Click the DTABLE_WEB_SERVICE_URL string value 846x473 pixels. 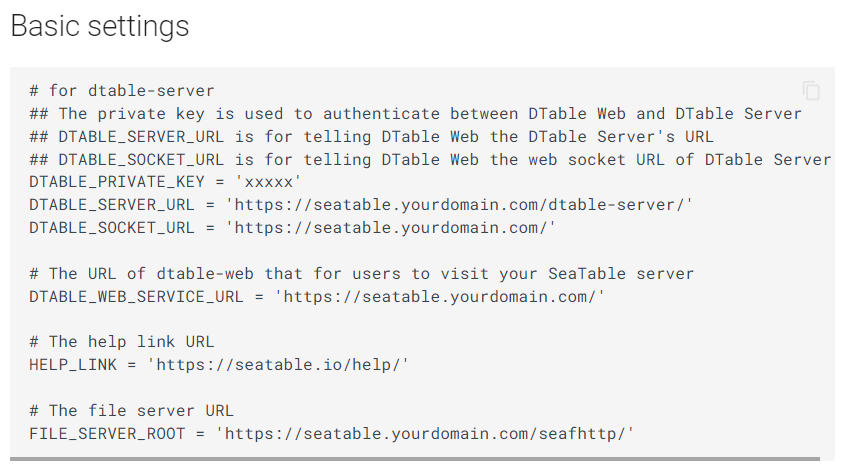click(x=440, y=297)
